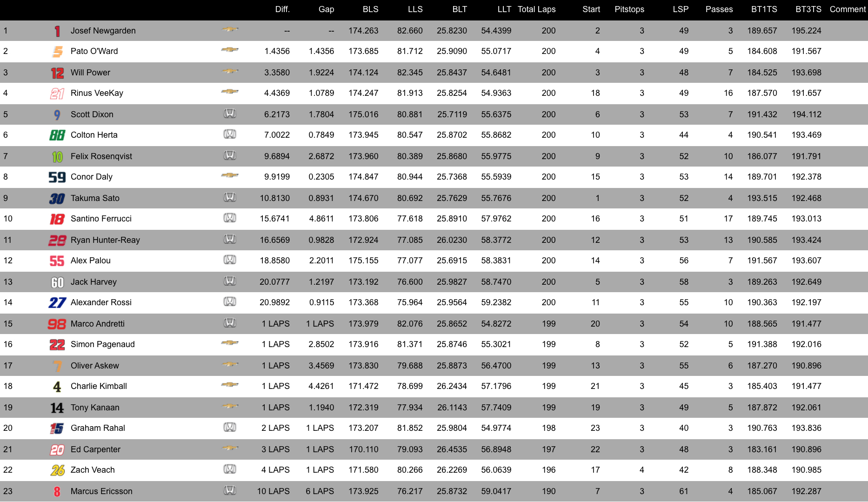Click the Passes column header

[x=719, y=9]
